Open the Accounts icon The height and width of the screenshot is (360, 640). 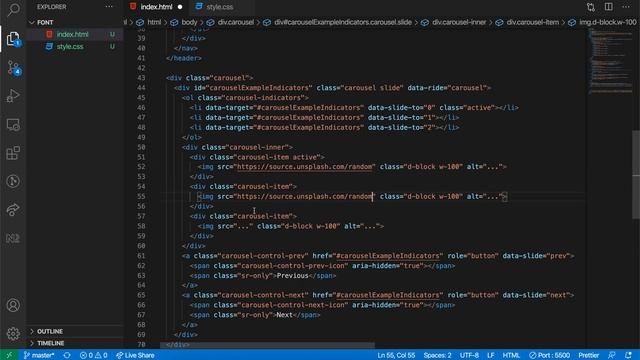pyautogui.click(x=13, y=305)
